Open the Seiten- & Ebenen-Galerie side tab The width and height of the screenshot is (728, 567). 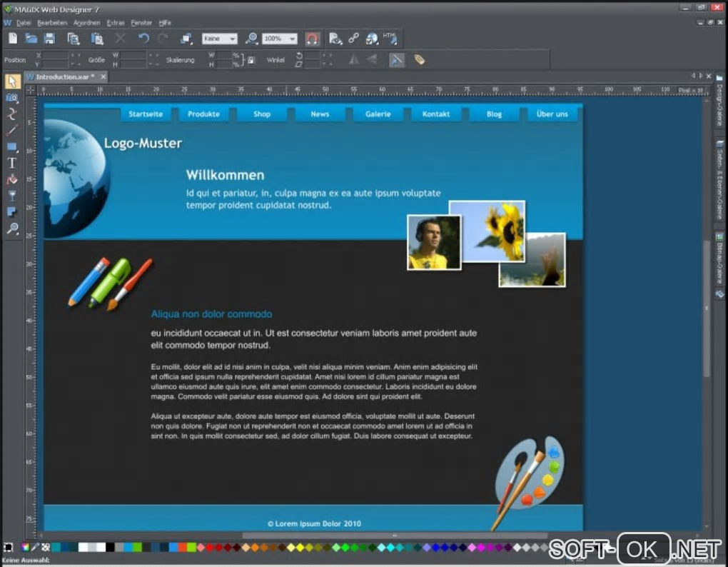pyautogui.click(x=719, y=179)
